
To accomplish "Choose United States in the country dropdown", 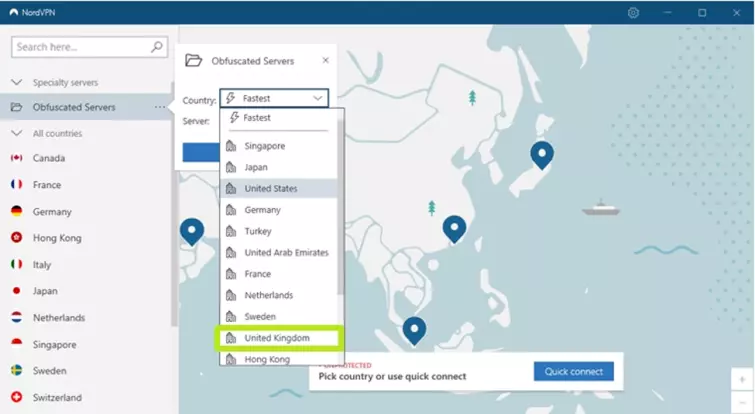I will pos(278,188).
